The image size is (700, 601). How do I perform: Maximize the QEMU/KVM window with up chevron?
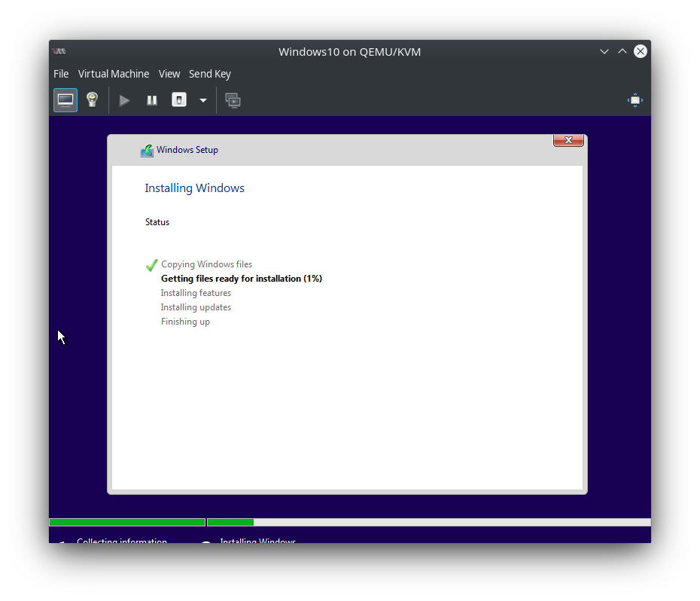(x=622, y=51)
